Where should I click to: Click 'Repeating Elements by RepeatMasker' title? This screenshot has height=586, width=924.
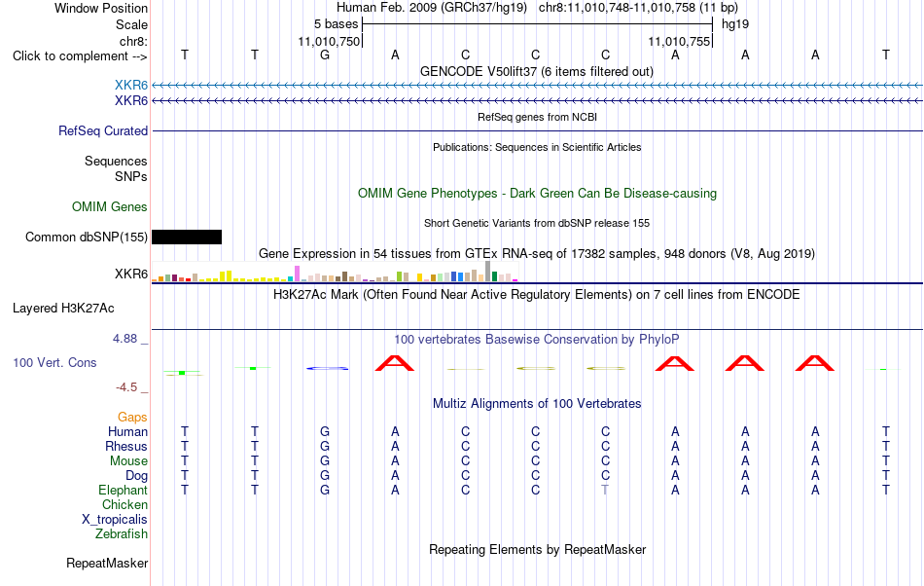(x=537, y=549)
